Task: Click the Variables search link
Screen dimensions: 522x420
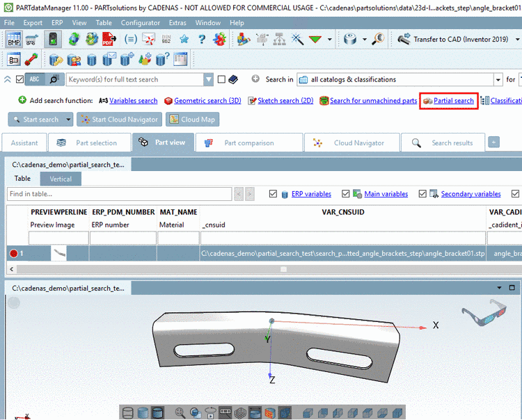Action: [133, 100]
